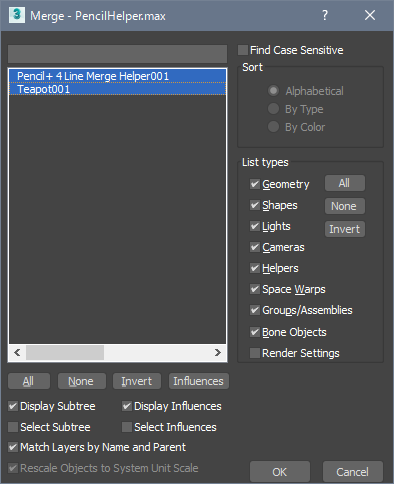
Task: Enable Render Settings checkbox
Action: click(x=255, y=353)
